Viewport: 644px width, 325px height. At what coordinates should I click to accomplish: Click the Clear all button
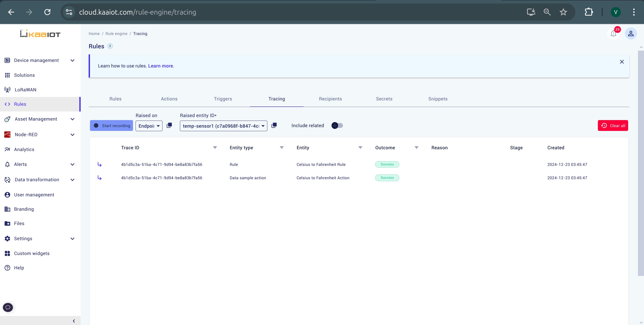pos(613,126)
